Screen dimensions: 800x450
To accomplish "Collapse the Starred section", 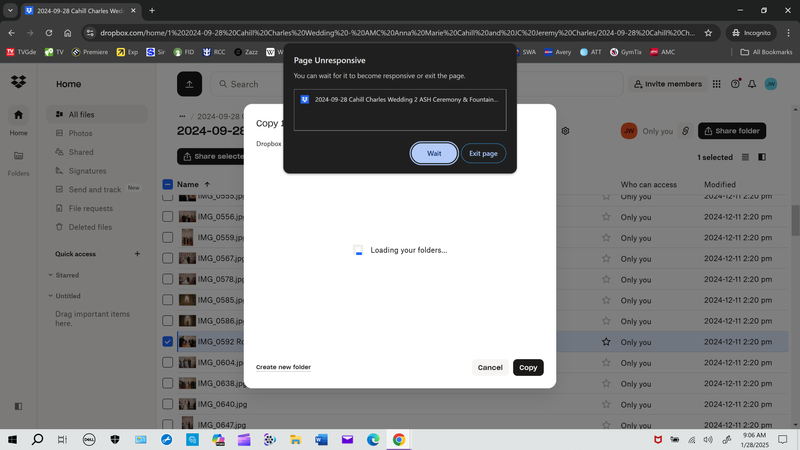I will [x=51, y=275].
